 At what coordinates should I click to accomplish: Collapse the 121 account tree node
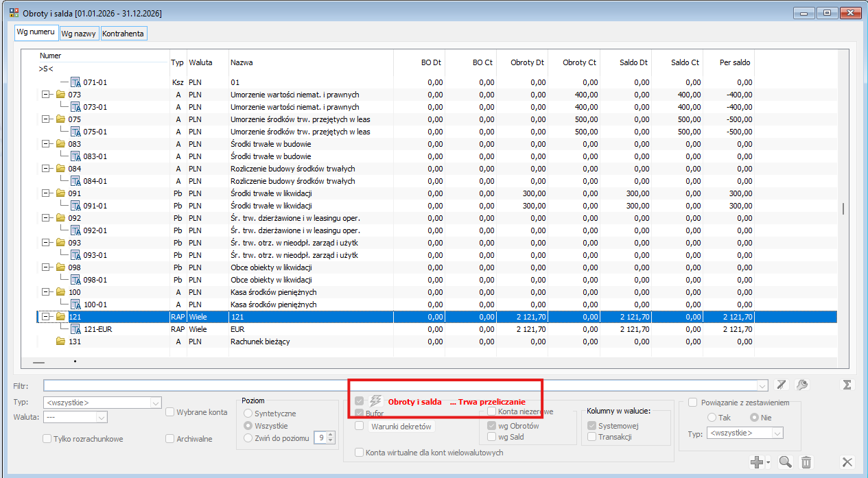point(46,317)
